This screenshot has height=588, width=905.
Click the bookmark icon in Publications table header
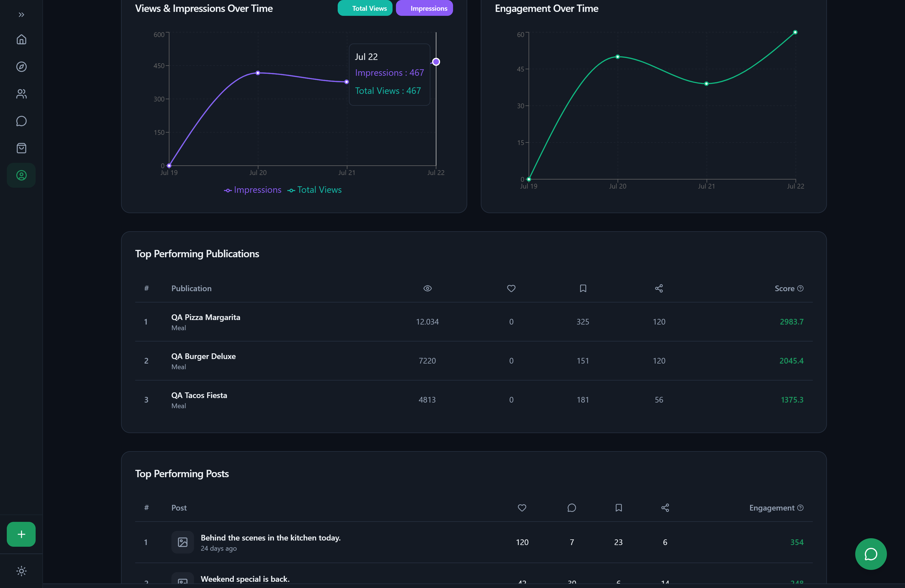coord(583,289)
